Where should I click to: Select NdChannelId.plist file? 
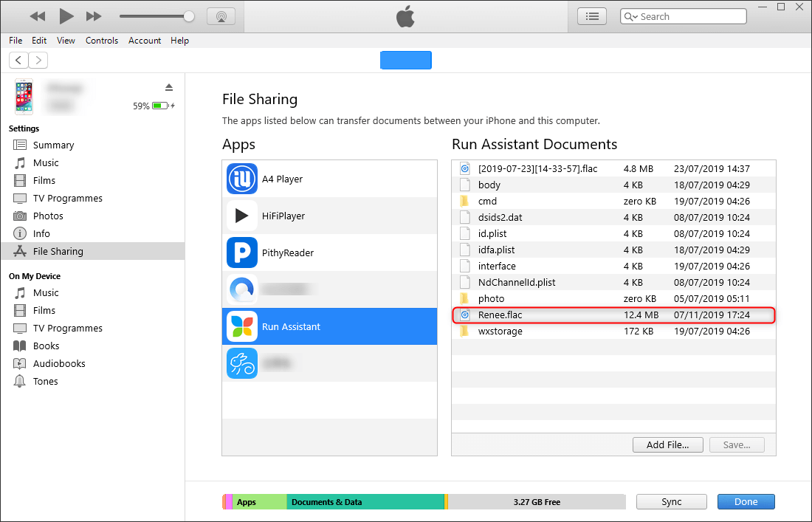tap(613, 282)
